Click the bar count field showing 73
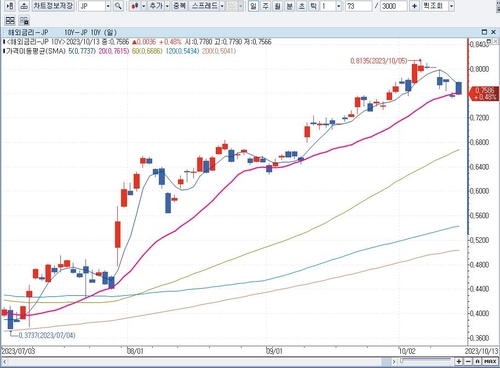 click(x=358, y=6)
